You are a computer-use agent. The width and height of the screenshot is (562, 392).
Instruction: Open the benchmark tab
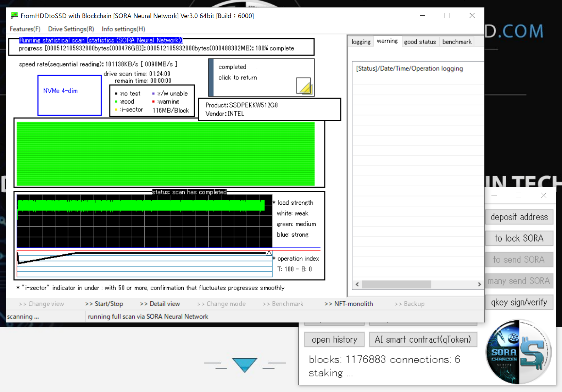tap(457, 42)
